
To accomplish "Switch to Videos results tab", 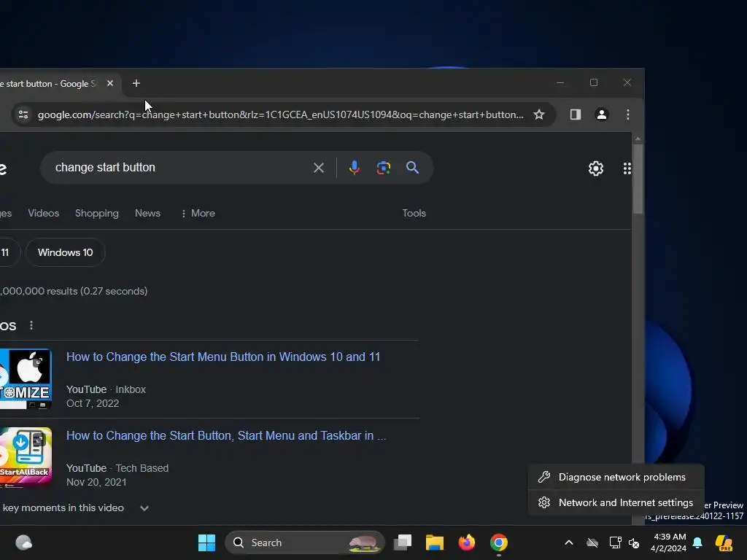I will 43,214.
